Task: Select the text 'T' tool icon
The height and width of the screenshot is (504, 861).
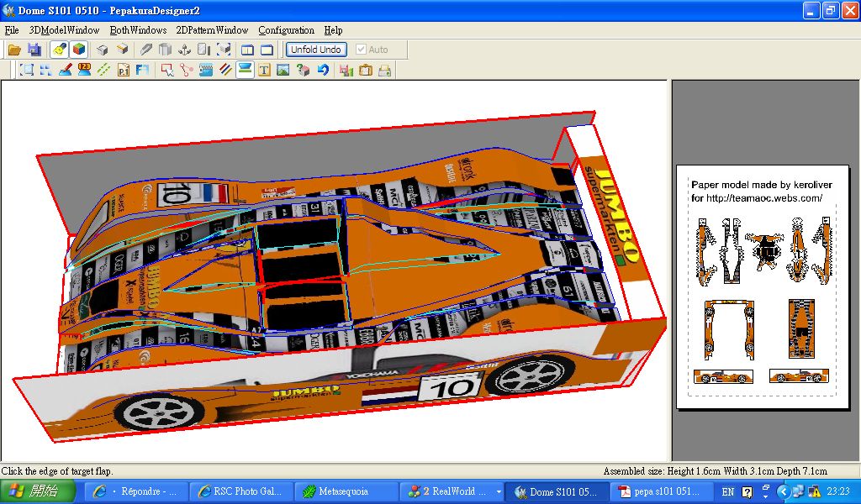Action: [264, 71]
